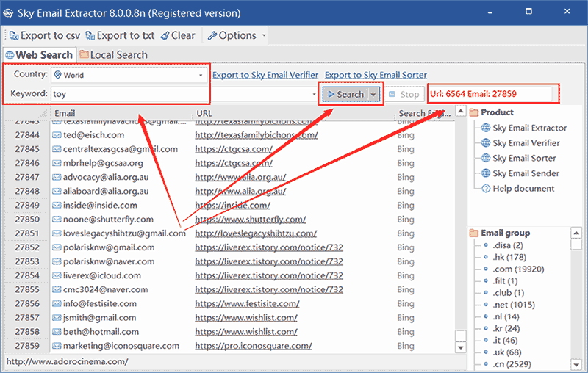
Task: Click Export to Sky Email Verifier link
Action: [265, 75]
